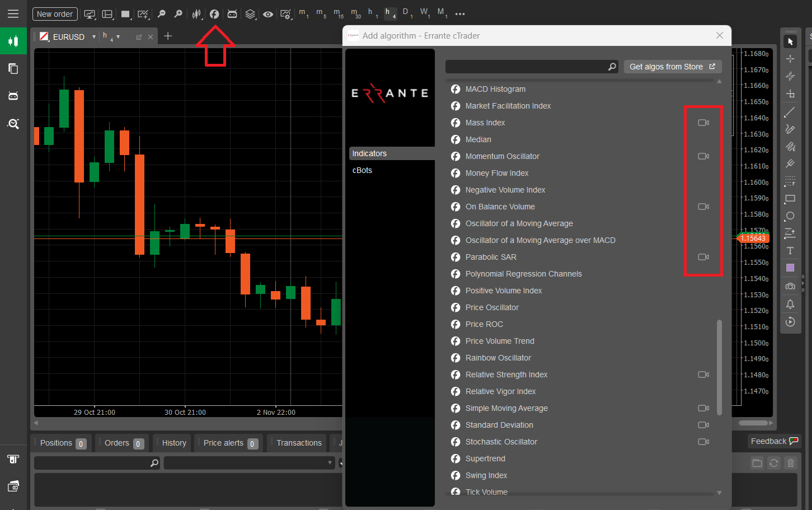Viewport: 812px width, 510px height.
Task: Select the trend line drawing tool
Action: [790, 112]
